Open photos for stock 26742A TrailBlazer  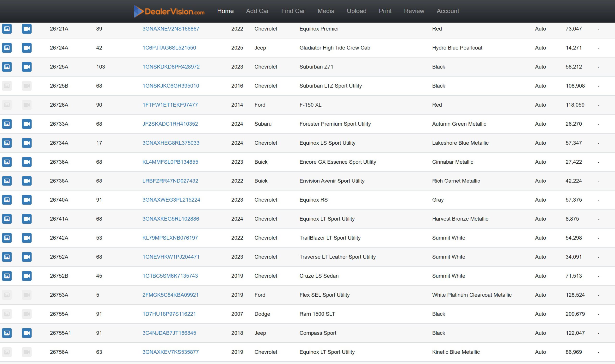[x=7, y=238]
